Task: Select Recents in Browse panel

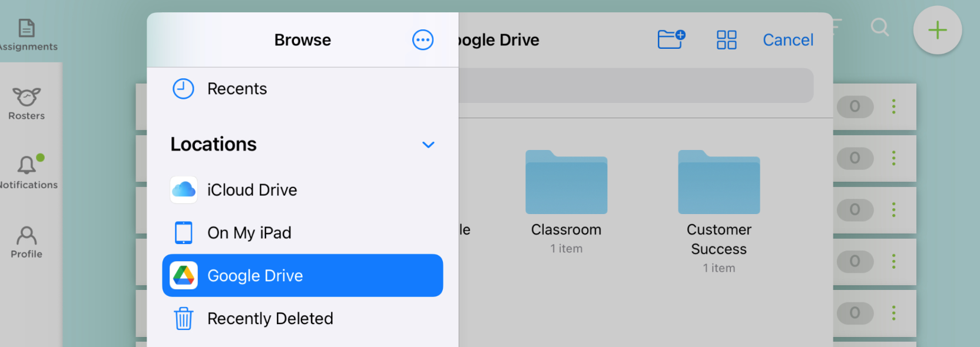Action: tap(237, 89)
